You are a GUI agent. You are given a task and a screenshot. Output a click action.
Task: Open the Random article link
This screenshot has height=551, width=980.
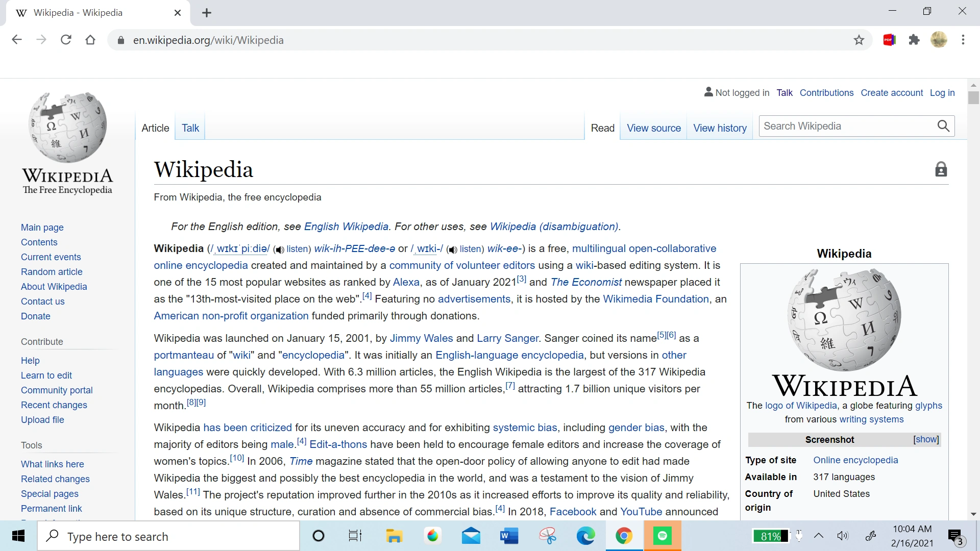(52, 272)
